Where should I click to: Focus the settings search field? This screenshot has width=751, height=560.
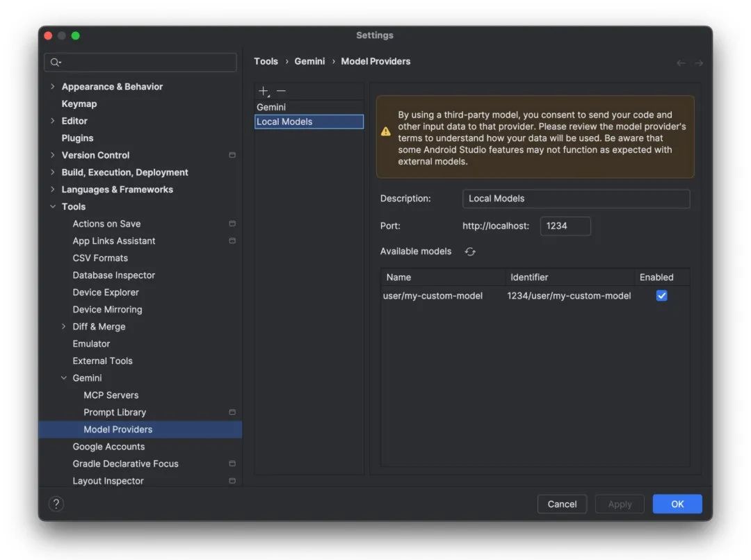140,63
